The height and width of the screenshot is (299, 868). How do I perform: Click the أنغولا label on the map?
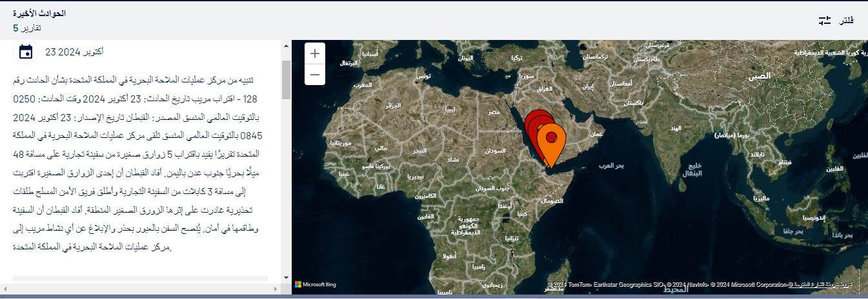(x=449, y=256)
